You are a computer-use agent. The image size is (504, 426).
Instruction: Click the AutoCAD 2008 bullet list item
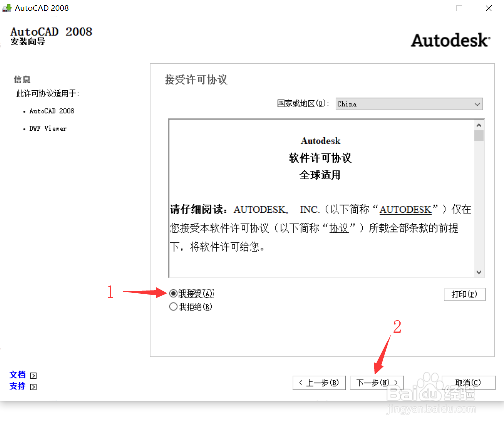[52, 111]
